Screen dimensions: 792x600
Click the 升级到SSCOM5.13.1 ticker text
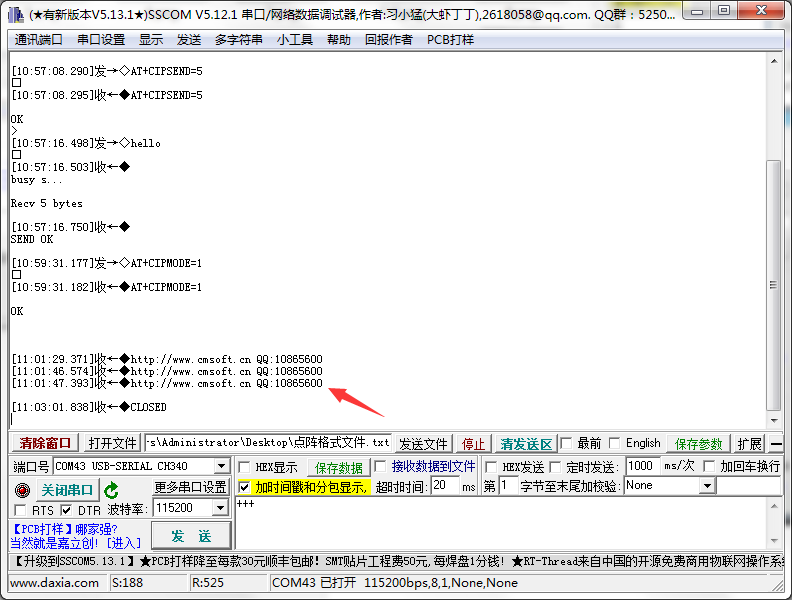[x=73, y=561]
